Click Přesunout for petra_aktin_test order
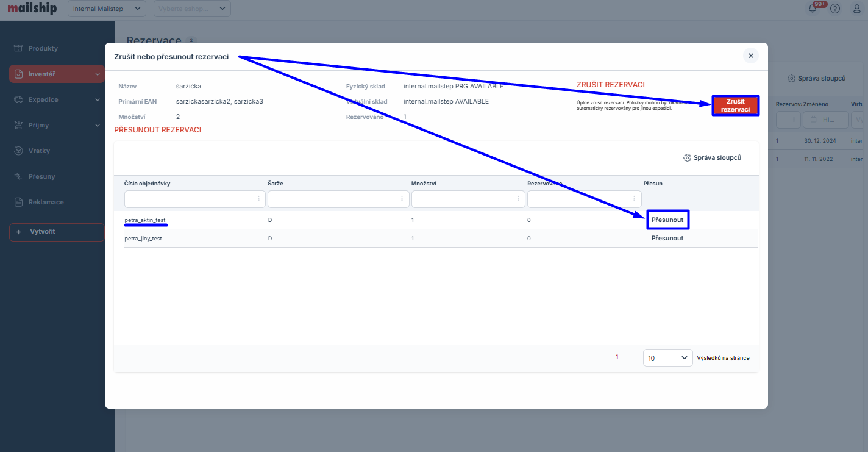This screenshot has width=868, height=452. 667,220
